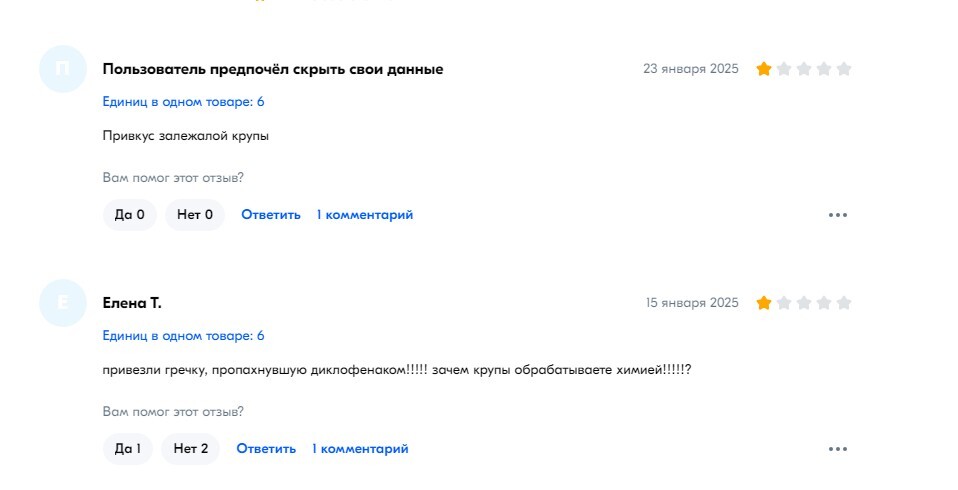958x490 pixels.
Task: Click avatar icon of the anonymous reviewer
Action: pos(63,69)
